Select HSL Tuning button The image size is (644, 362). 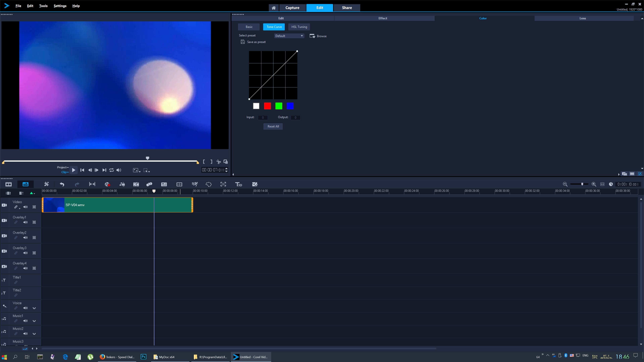[x=299, y=27]
